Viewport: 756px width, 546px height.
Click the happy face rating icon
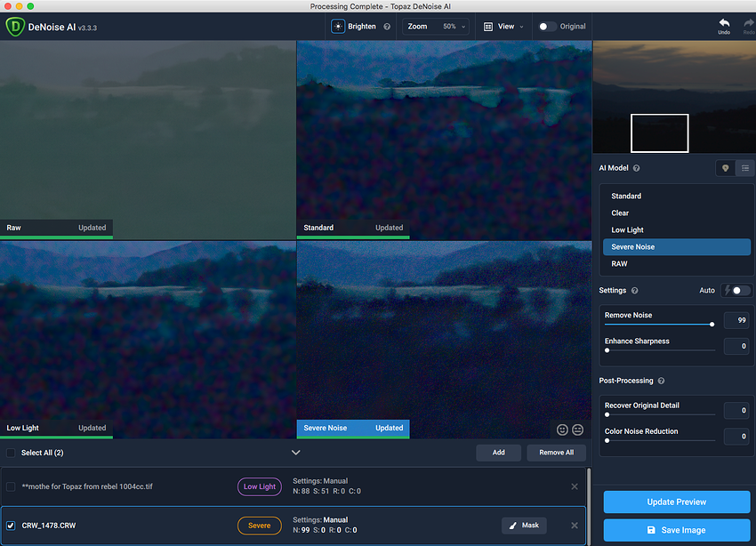click(x=562, y=430)
